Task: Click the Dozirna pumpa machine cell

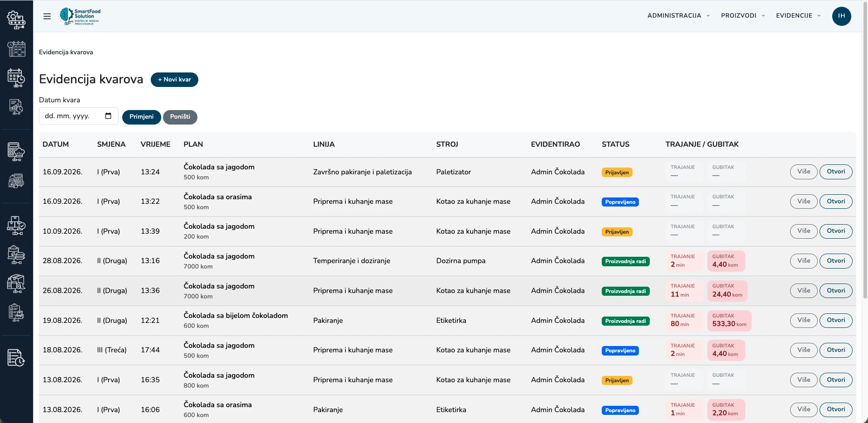Action: 460,261
